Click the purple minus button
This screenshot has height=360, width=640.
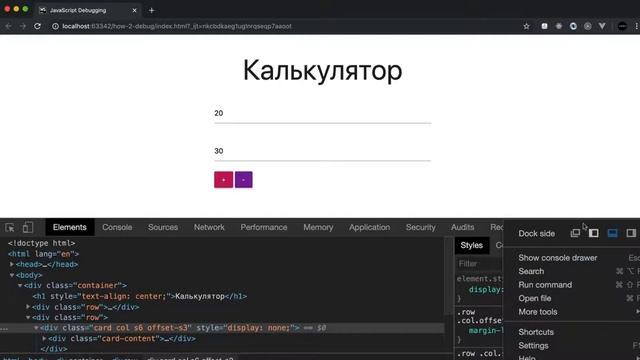coord(244,180)
